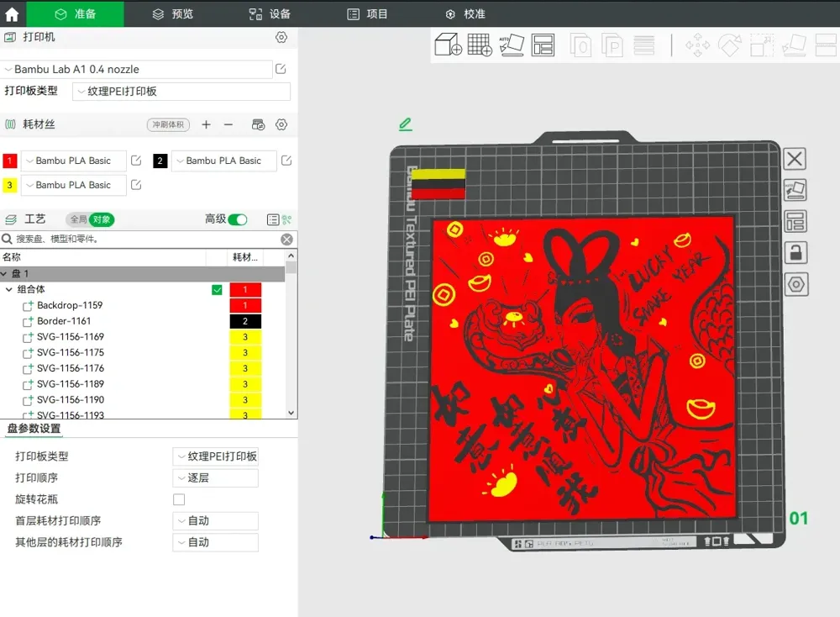
Task: Select Backdrop-1159 in object list
Action: pyautogui.click(x=70, y=305)
